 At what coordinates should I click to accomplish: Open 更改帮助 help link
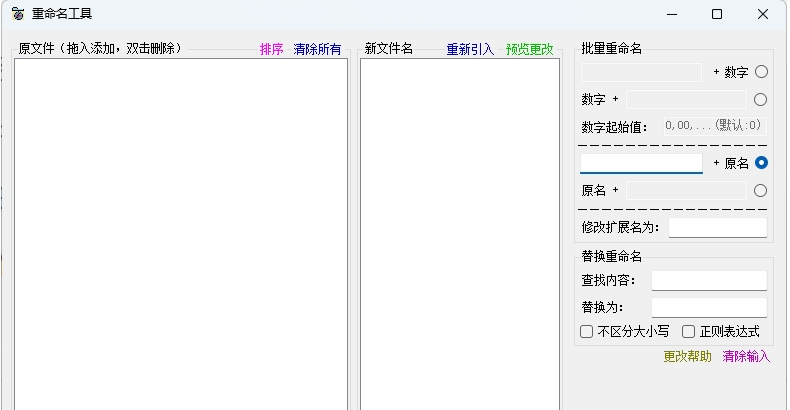687,357
